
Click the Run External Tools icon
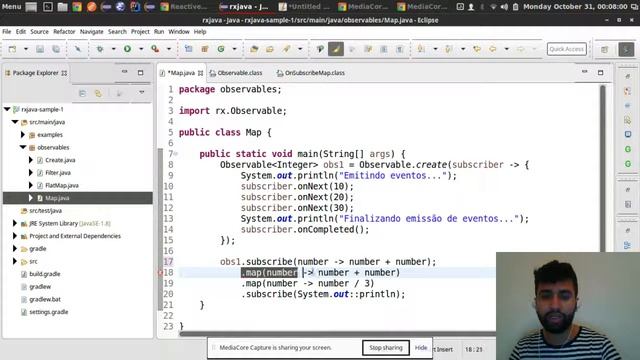tap(155, 49)
